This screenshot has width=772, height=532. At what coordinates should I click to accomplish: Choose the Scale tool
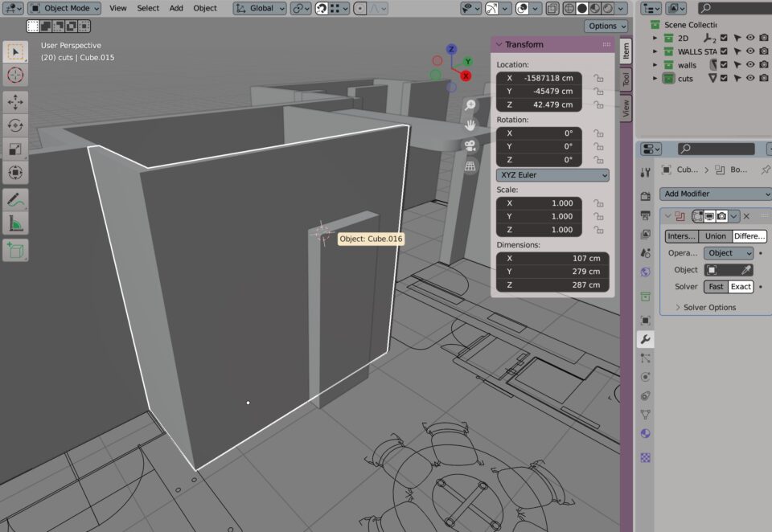pyautogui.click(x=15, y=149)
